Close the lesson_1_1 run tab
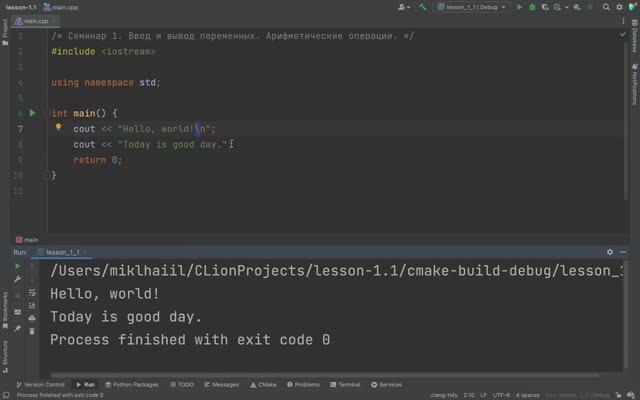640x400 pixels. (x=85, y=252)
